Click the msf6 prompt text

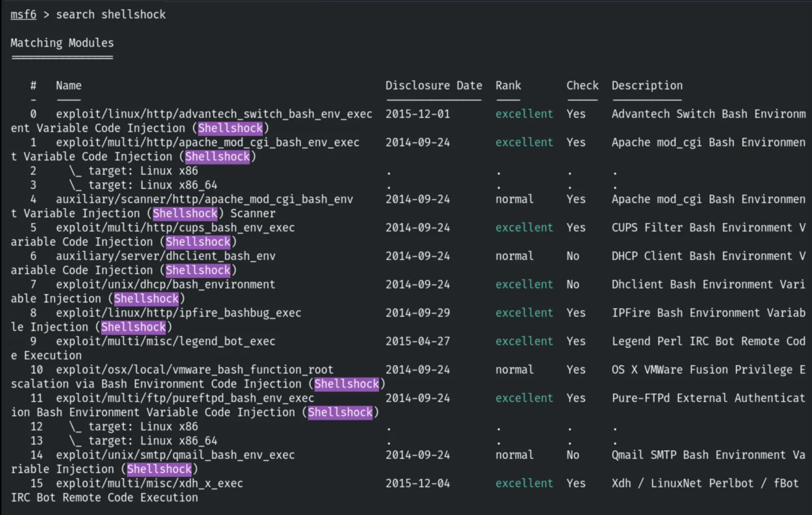(23, 14)
